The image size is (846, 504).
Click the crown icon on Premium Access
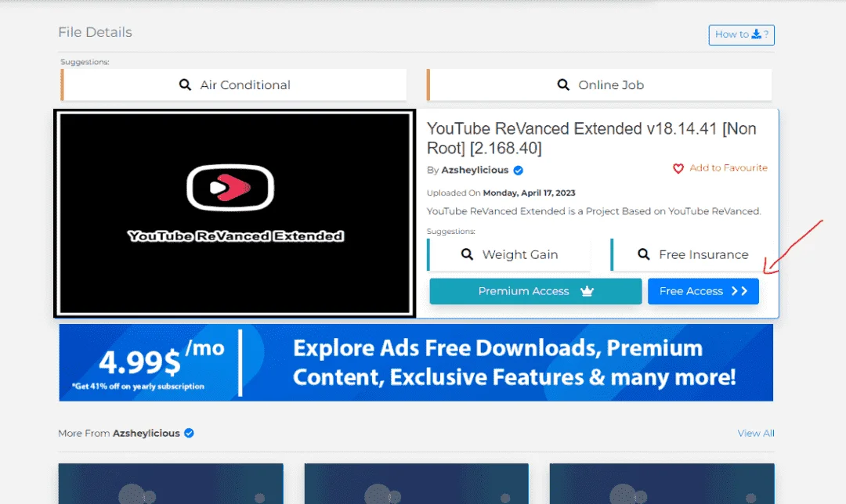(587, 291)
